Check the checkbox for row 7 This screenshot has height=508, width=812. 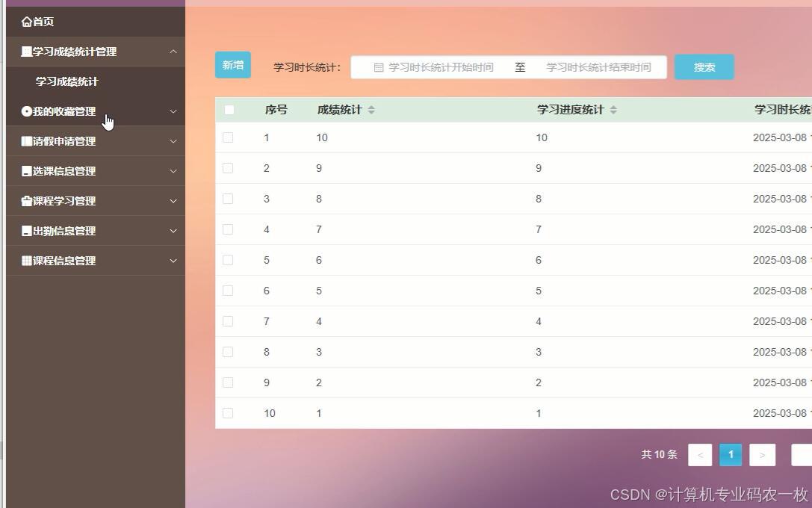tap(228, 321)
